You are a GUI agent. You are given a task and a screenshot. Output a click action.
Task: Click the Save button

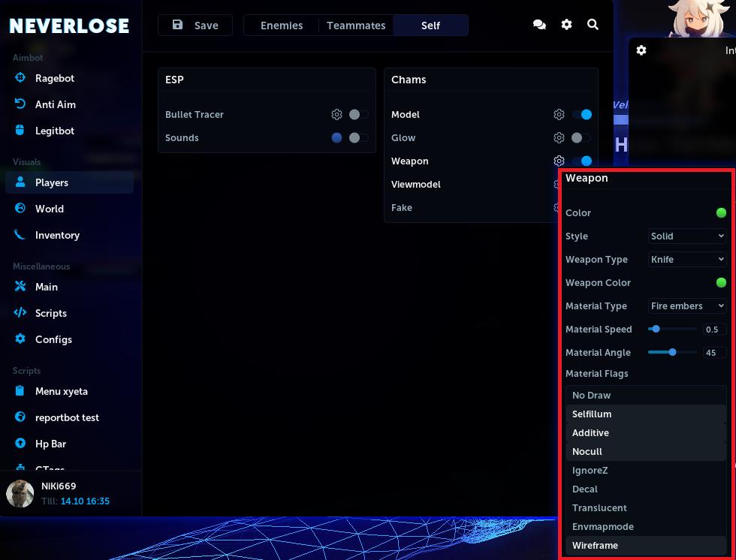195,26
